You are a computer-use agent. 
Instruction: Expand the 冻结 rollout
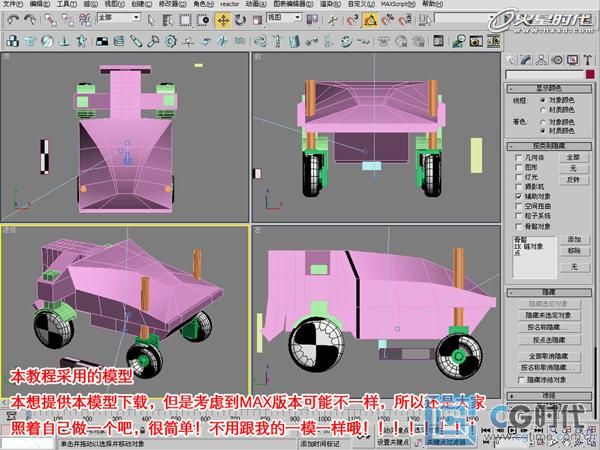(552, 394)
